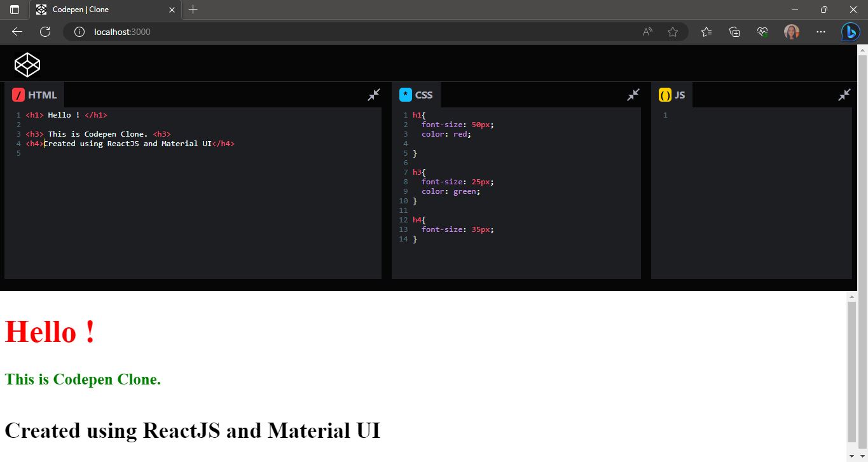Collapse the JS editor panel

click(x=844, y=95)
